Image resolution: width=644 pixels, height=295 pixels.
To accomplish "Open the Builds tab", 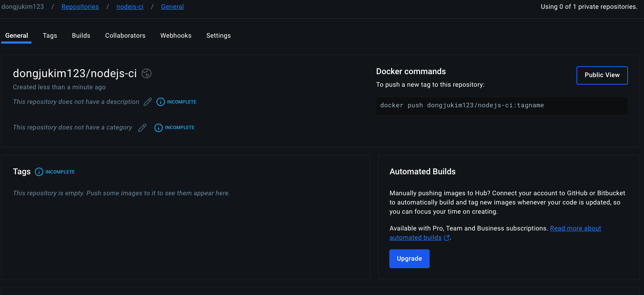I will pos(81,36).
